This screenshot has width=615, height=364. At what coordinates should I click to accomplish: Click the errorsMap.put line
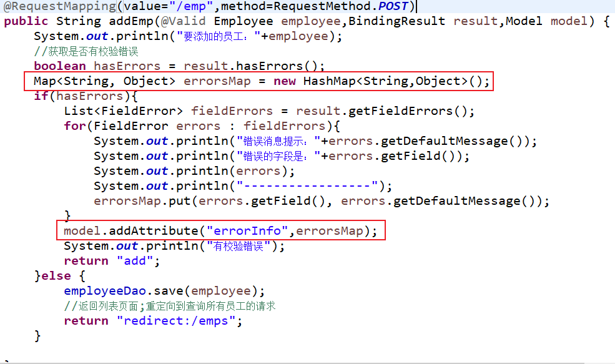pos(321,201)
